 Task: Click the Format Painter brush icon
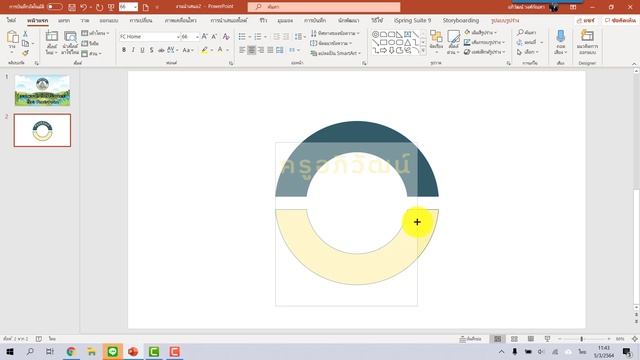[25, 53]
